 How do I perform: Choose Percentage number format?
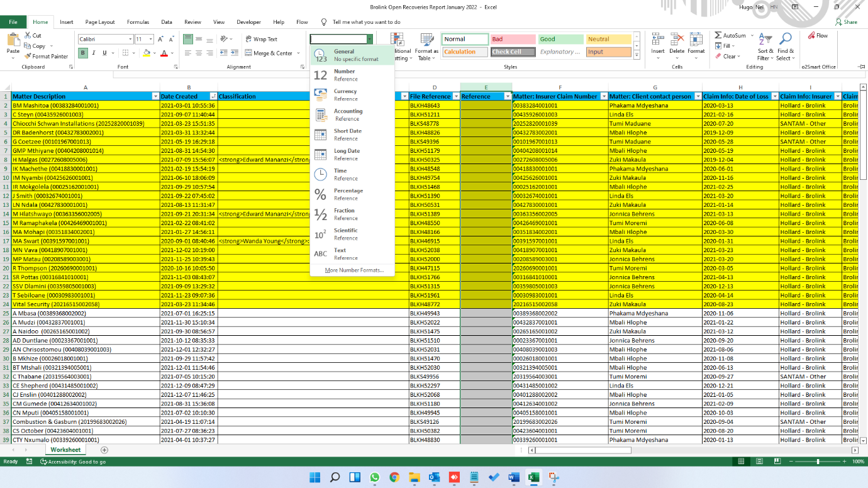[352, 194]
